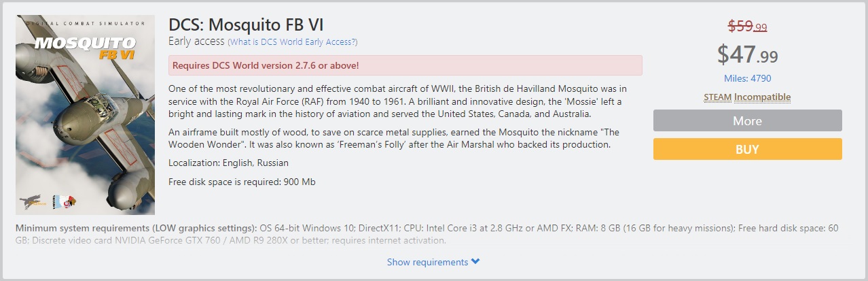Click the Show requirements link
The width and height of the screenshot is (868, 281).
428,262
